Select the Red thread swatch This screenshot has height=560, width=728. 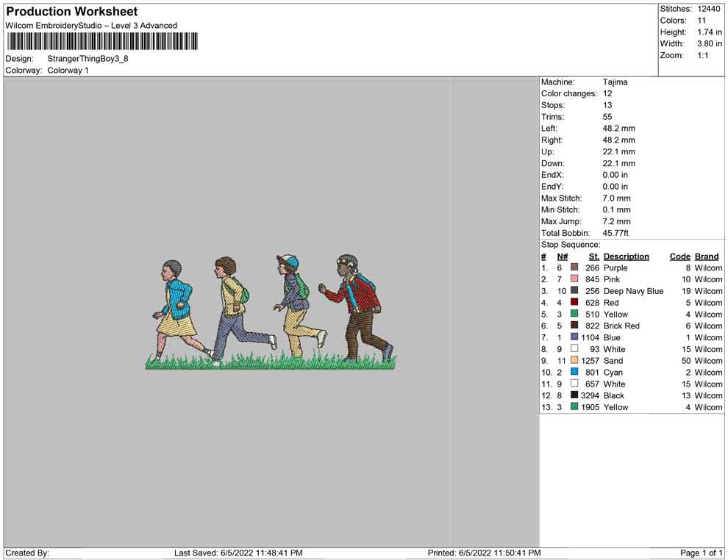(x=574, y=302)
